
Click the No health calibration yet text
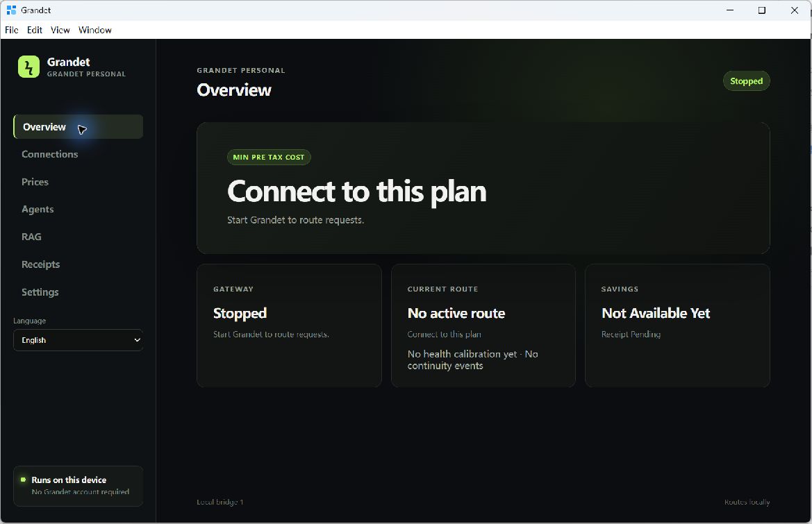(x=462, y=354)
